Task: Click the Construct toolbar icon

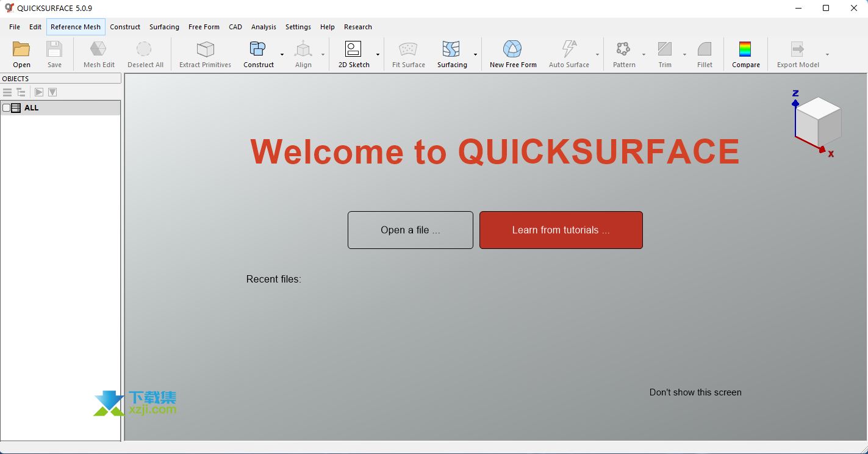Action: (258, 49)
